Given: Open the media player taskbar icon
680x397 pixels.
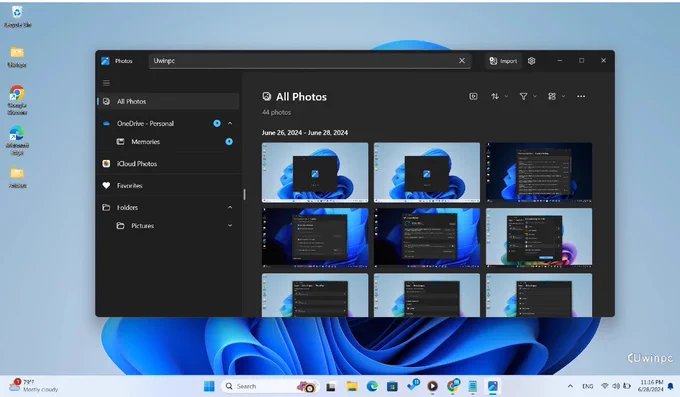Looking at the screenshot, I should click(x=432, y=386).
